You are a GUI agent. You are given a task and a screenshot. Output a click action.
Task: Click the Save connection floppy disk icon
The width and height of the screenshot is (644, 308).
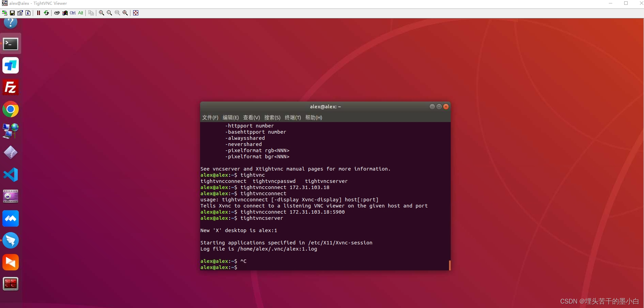12,13
